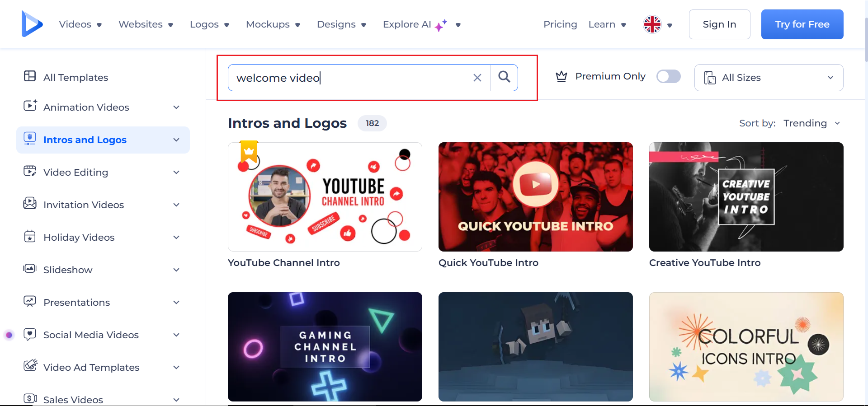Image resolution: width=868 pixels, height=406 pixels.
Task: Click the Holiday Videos calendar icon
Action: (x=30, y=236)
